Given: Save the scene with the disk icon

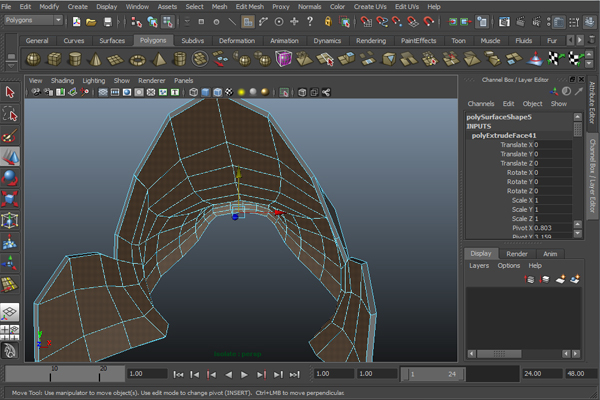Looking at the screenshot, I should (108, 22).
